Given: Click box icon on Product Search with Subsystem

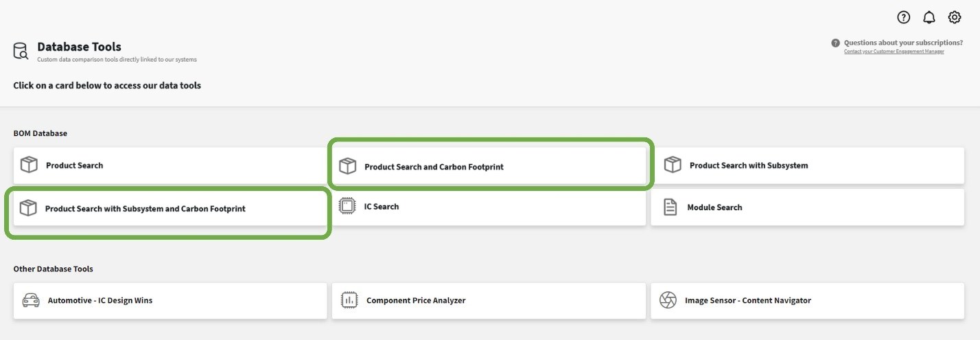Looking at the screenshot, I should click(673, 165).
